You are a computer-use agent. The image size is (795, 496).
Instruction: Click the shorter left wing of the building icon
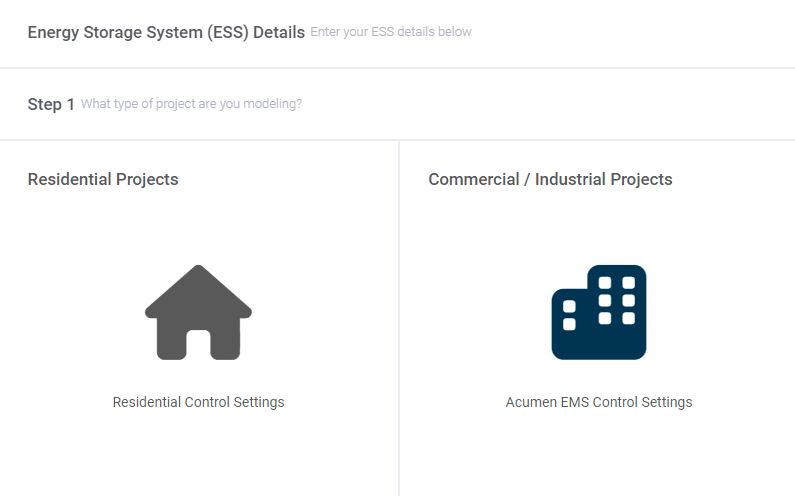pyautogui.click(x=569, y=325)
